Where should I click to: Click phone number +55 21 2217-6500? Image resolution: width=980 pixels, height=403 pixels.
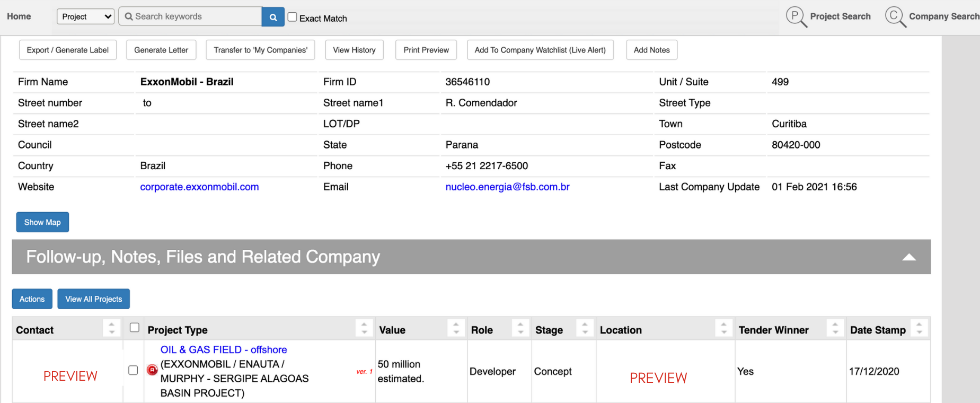click(487, 166)
